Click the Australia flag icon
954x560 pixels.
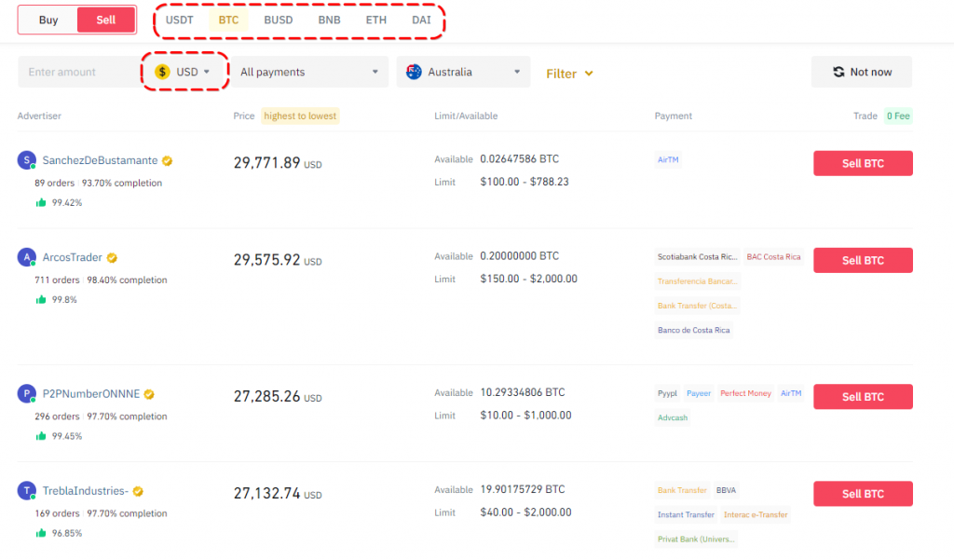pyautogui.click(x=415, y=72)
